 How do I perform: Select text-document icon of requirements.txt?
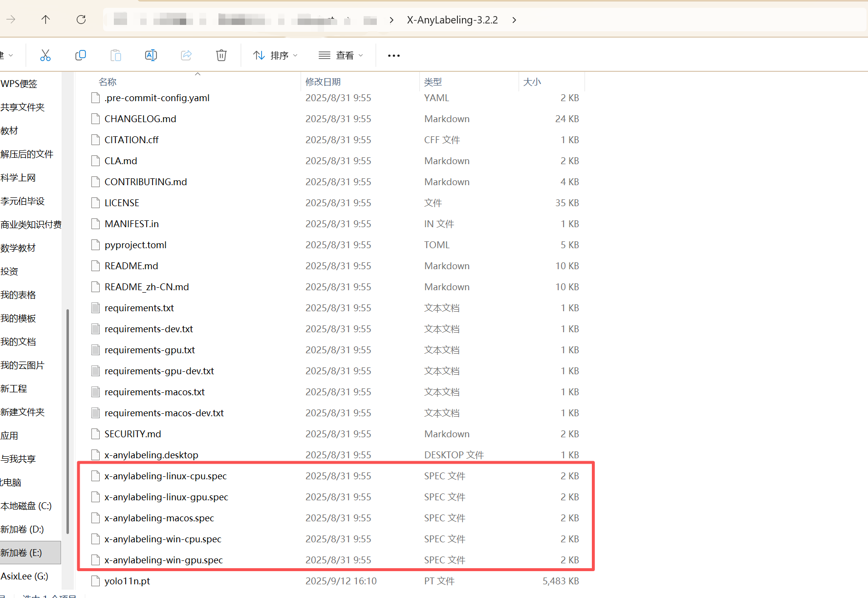pyautogui.click(x=96, y=308)
